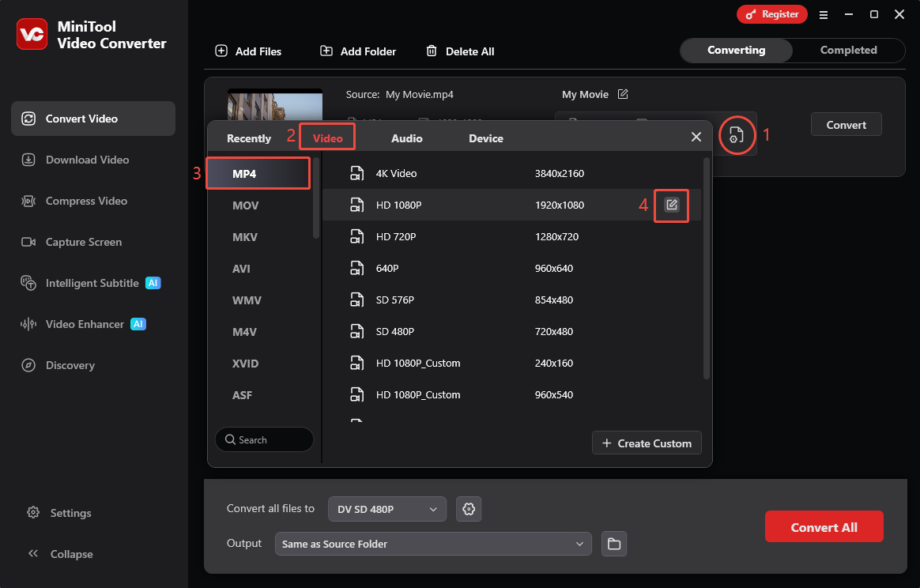This screenshot has height=588, width=920.
Task: Switch to the Recently tab
Action: [x=249, y=138]
